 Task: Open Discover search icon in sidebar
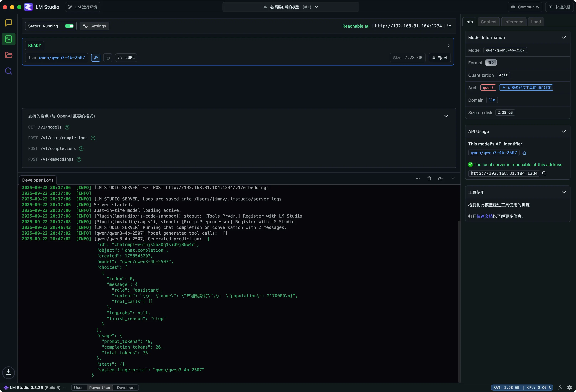[8, 71]
